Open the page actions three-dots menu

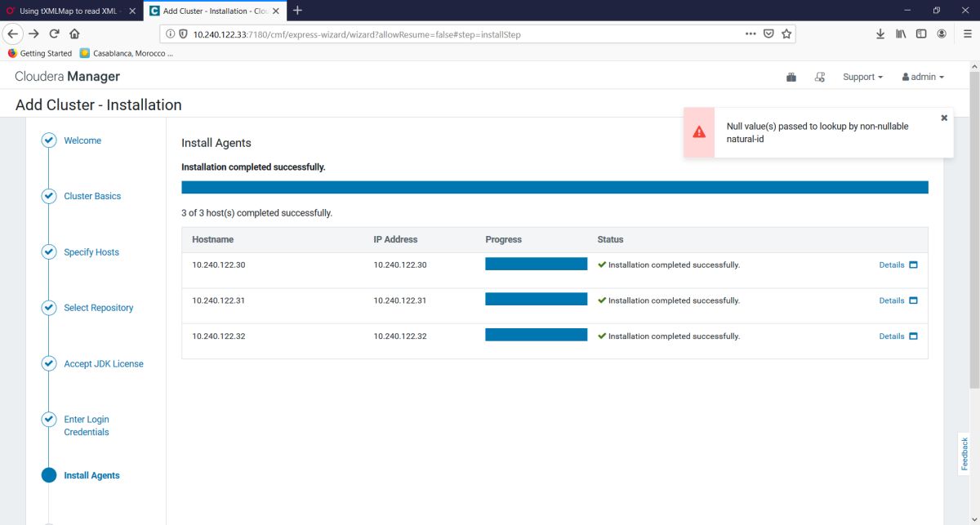(x=751, y=33)
